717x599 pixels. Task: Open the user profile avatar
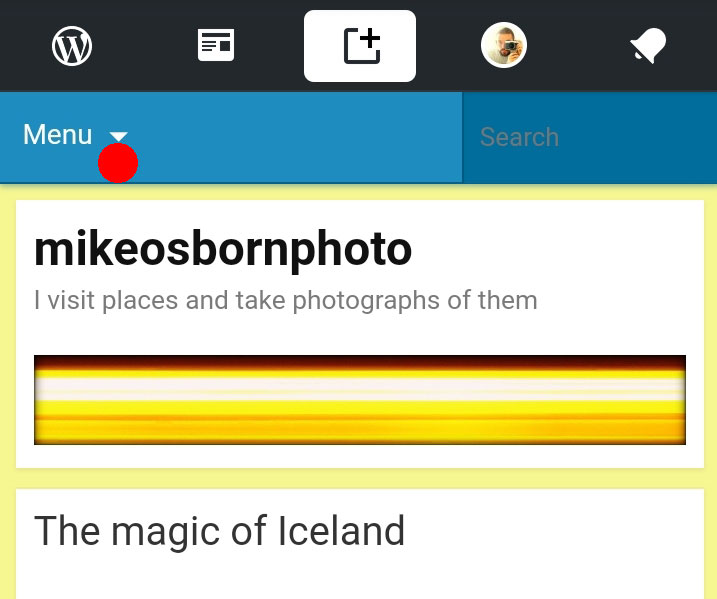504,46
